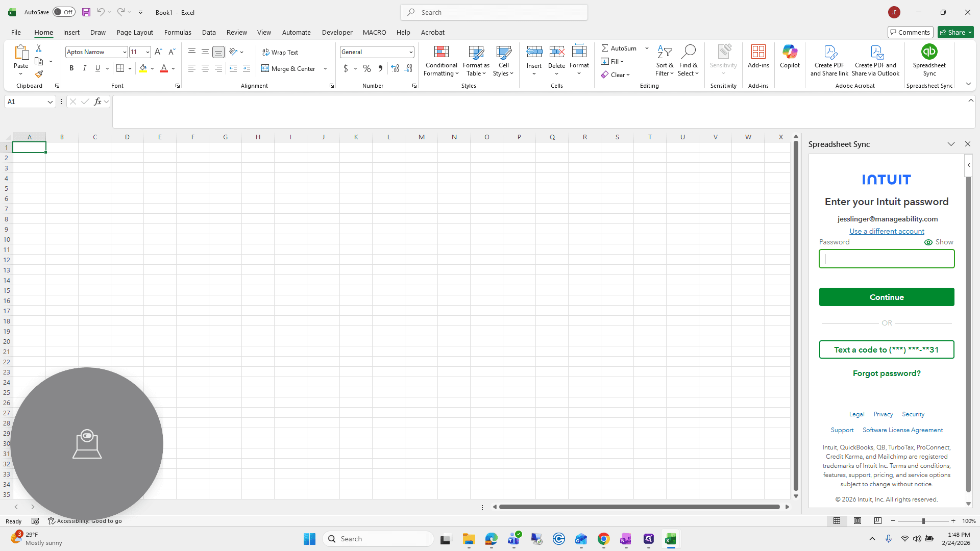Screen dimensions: 980x551
Task: Expand the number format General dropdown
Action: coord(411,52)
